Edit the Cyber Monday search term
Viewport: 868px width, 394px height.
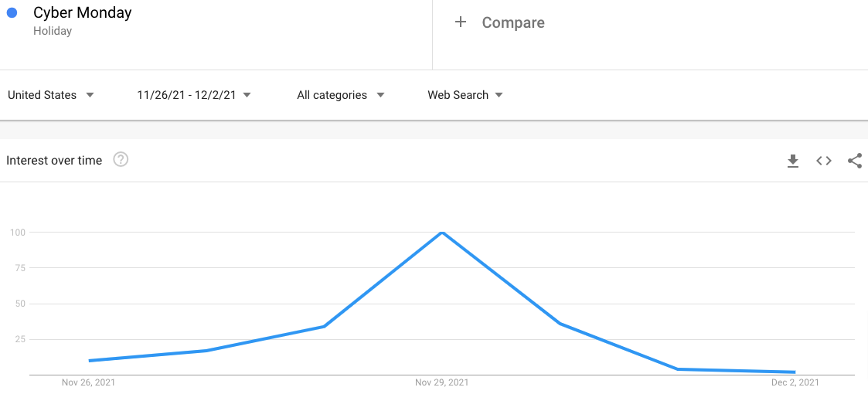point(83,12)
